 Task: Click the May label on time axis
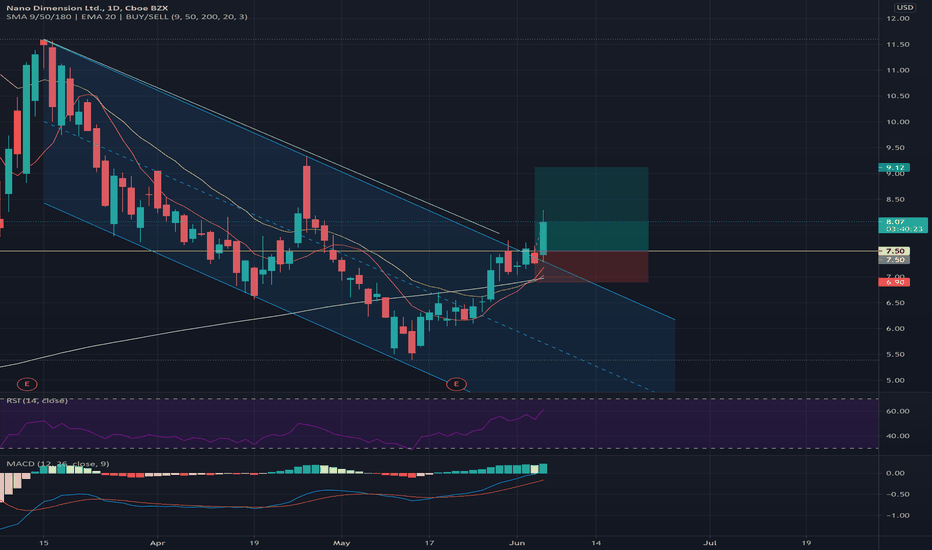pyautogui.click(x=342, y=543)
